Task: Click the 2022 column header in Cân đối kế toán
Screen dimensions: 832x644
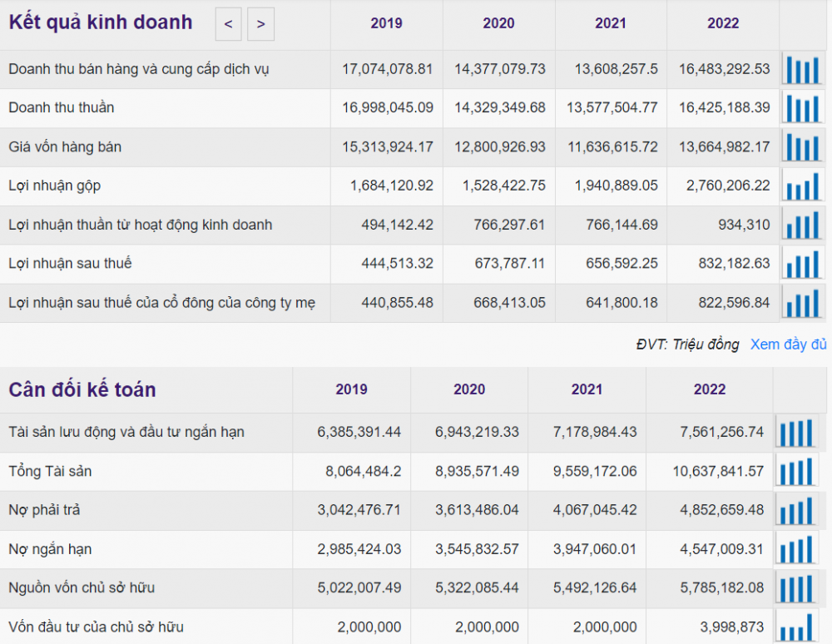Action: coord(710,389)
